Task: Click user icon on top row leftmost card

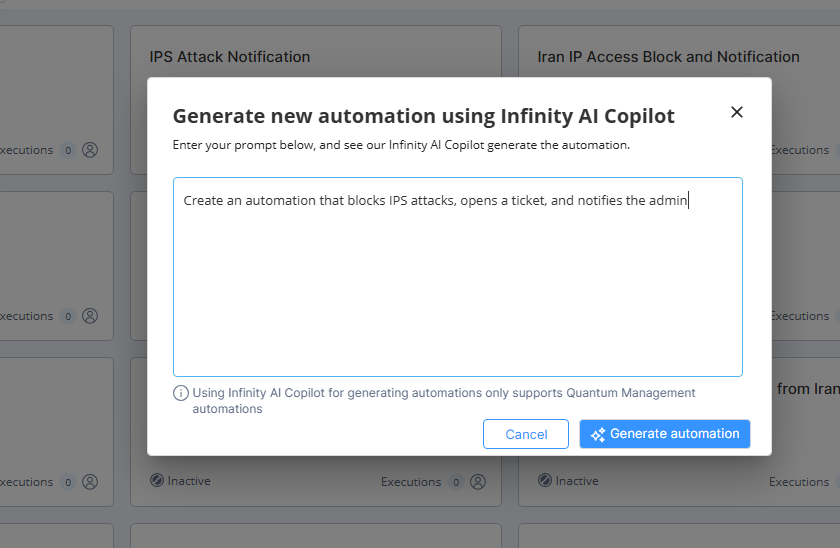Action: click(90, 150)
